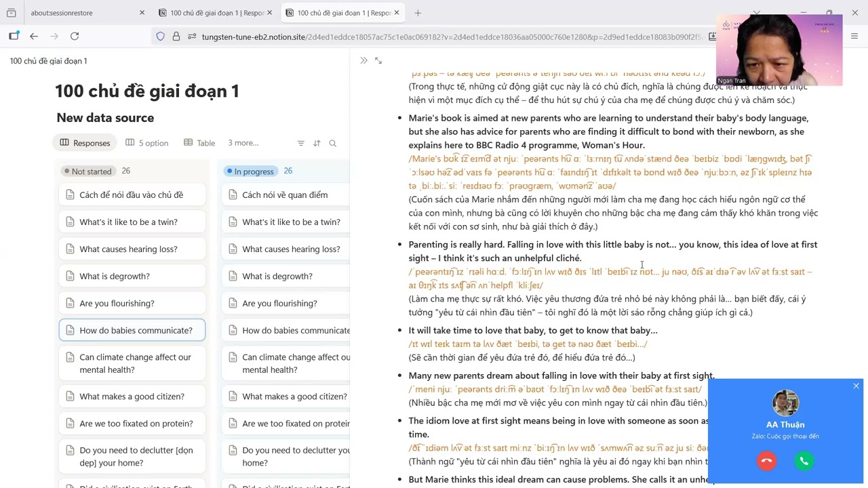Open a new browser tab
Viewport: 868px width, 488px height.
418,13
